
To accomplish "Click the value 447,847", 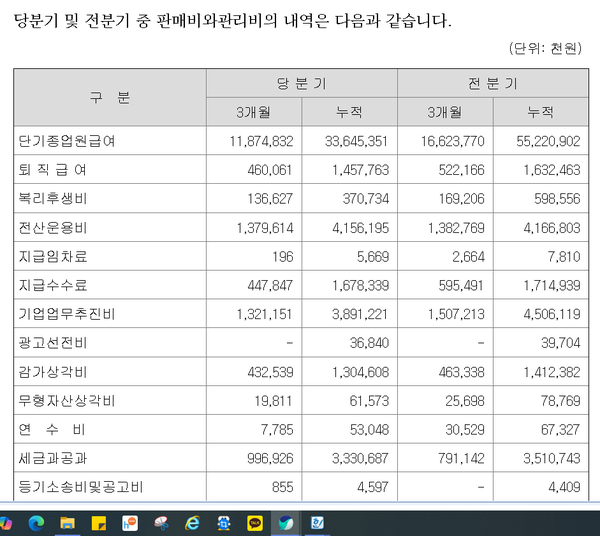I will pyautogui.click(x=270, y=286).
